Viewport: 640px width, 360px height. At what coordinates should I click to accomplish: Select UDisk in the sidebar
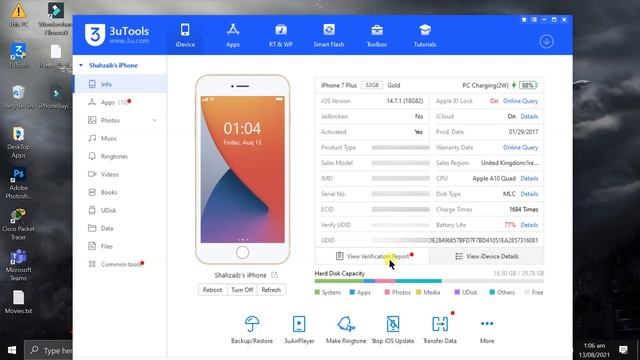(120, 210)
